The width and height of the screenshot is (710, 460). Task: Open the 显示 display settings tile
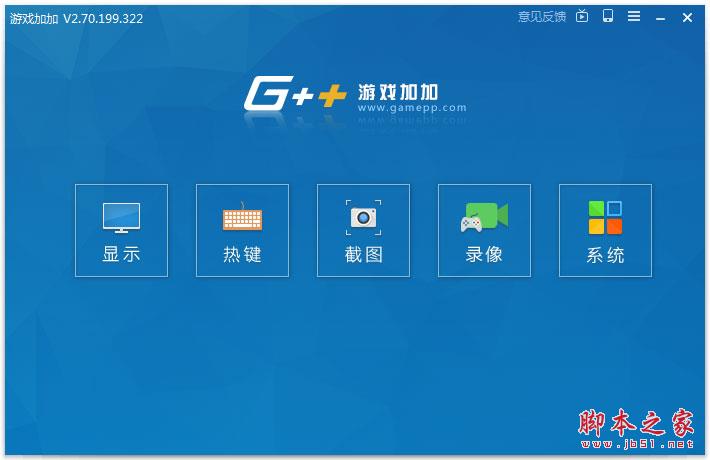121,230
